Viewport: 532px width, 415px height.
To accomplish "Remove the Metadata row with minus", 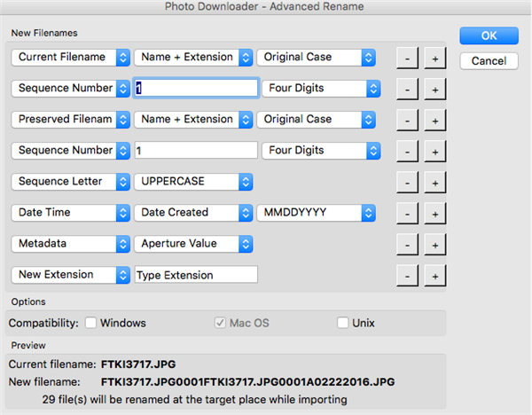I will pyautogui.click(x=407, y=245).
